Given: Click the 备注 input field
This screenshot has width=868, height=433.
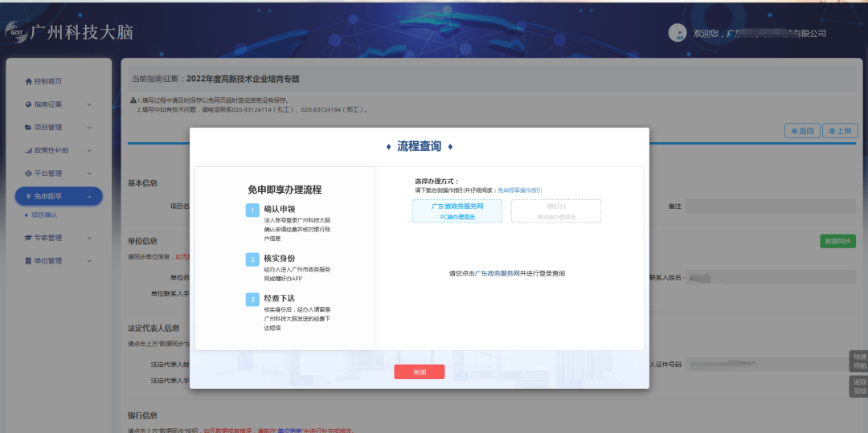Looking at the screenshot, I should pos(771,206).
